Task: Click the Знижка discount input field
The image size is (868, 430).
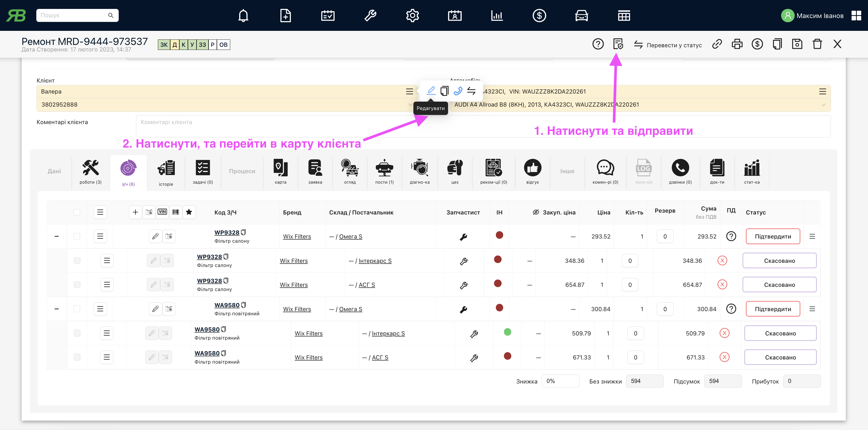Action: click(560, 381)
